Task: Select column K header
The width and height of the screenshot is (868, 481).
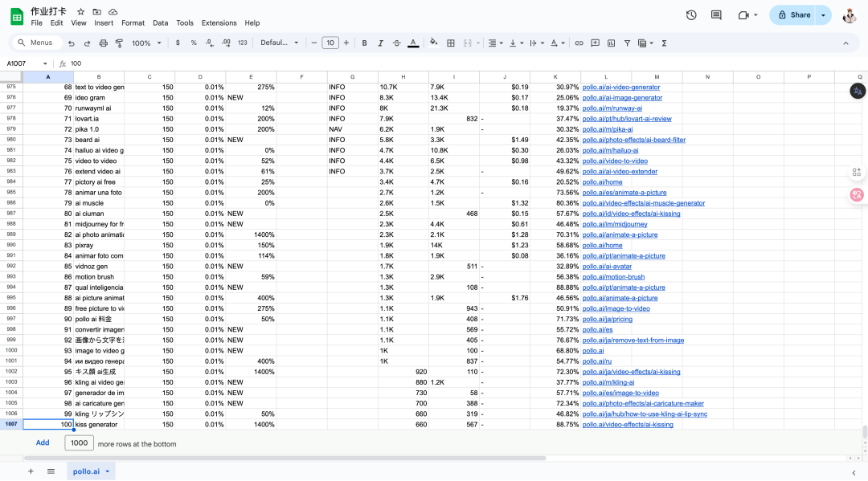Action: (x=555, y=77)
